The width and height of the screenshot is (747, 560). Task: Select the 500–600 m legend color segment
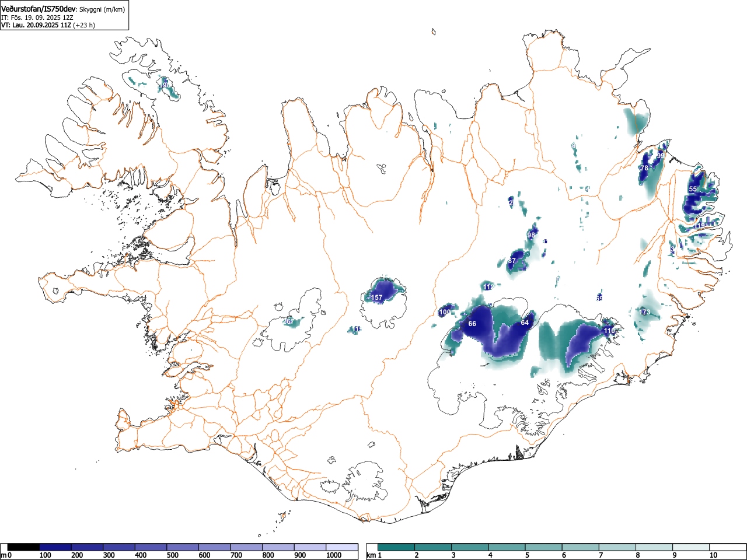pyautogui.click(x=183, y=547)
